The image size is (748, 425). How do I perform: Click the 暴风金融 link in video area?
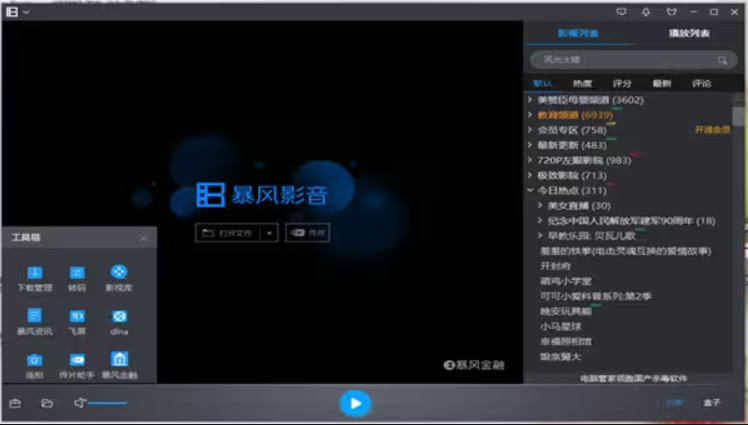click(x=474, y=365)
